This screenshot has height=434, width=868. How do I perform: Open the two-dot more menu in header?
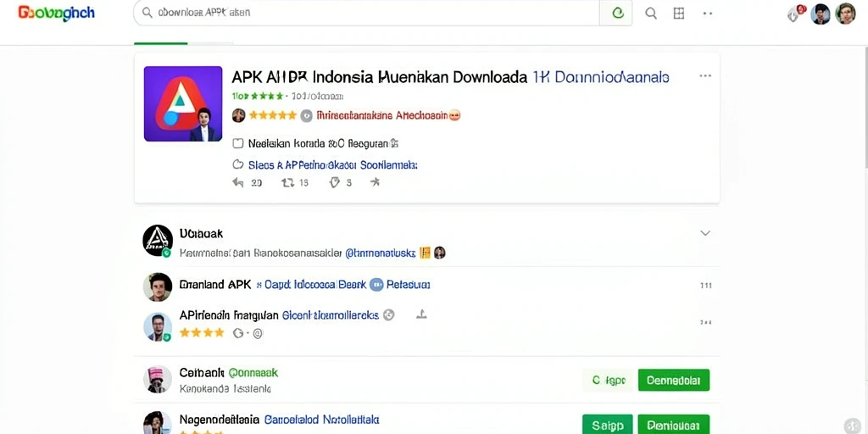click(x=708, y=14)
